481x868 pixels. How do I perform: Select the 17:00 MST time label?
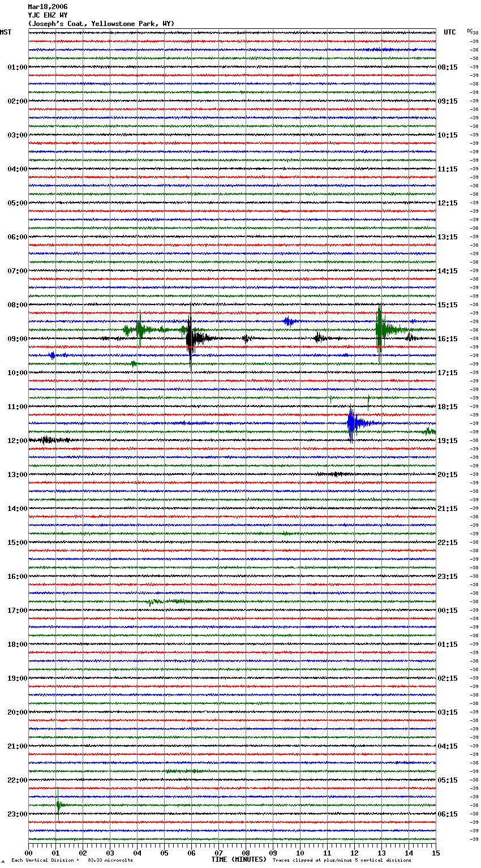click(18, 611)
